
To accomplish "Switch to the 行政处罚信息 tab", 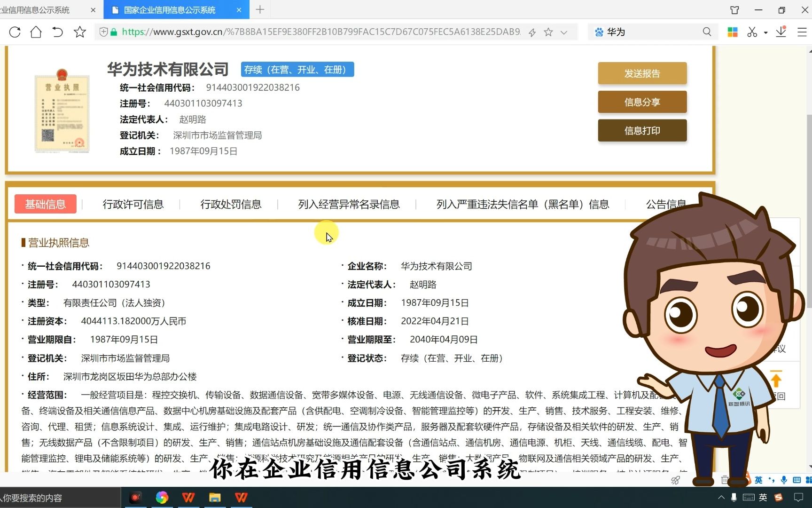I will tap(231, 204).
